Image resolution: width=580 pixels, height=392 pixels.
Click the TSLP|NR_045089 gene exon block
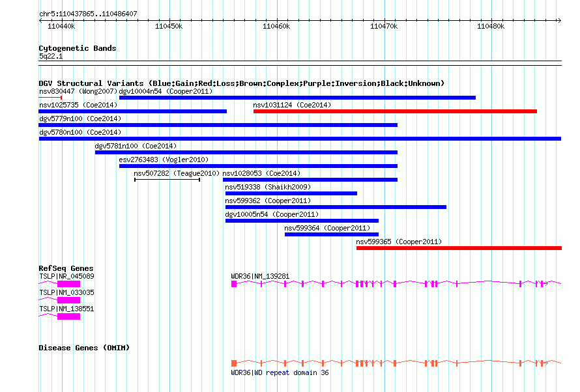tap(69, 284)
